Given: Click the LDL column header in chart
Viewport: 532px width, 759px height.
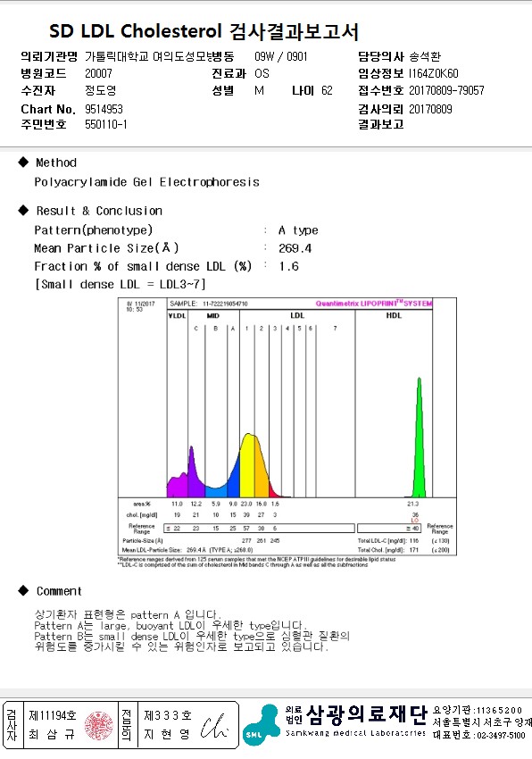Looking at the screenshot, I should coord(297,315).
